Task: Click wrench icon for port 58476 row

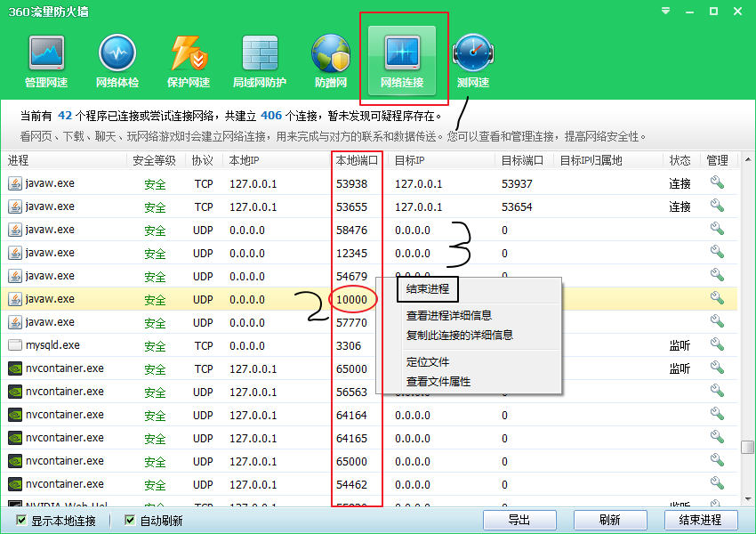Action: [717, 229]
